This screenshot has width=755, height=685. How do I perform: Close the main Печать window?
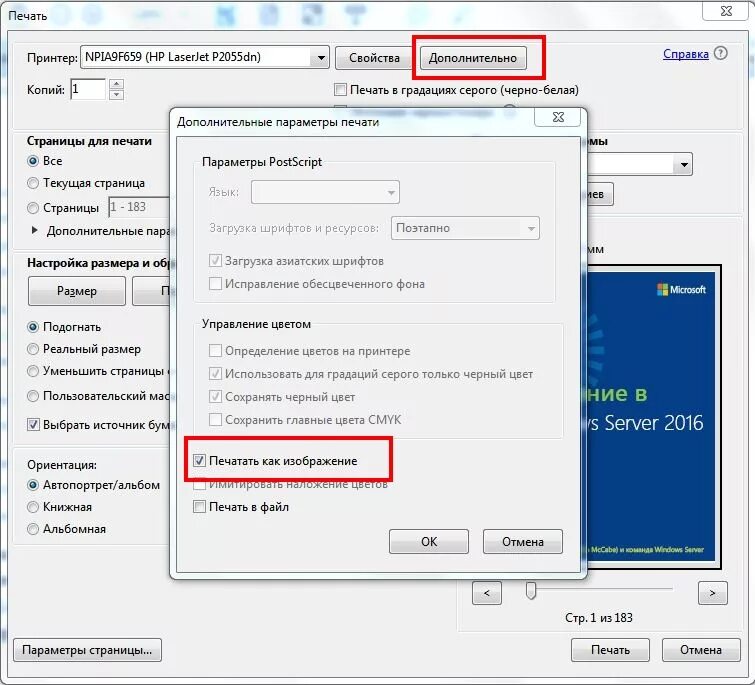pos(726,11)
